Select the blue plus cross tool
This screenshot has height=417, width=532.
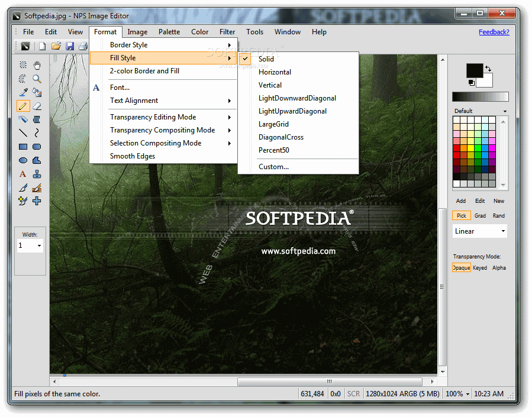37,201
